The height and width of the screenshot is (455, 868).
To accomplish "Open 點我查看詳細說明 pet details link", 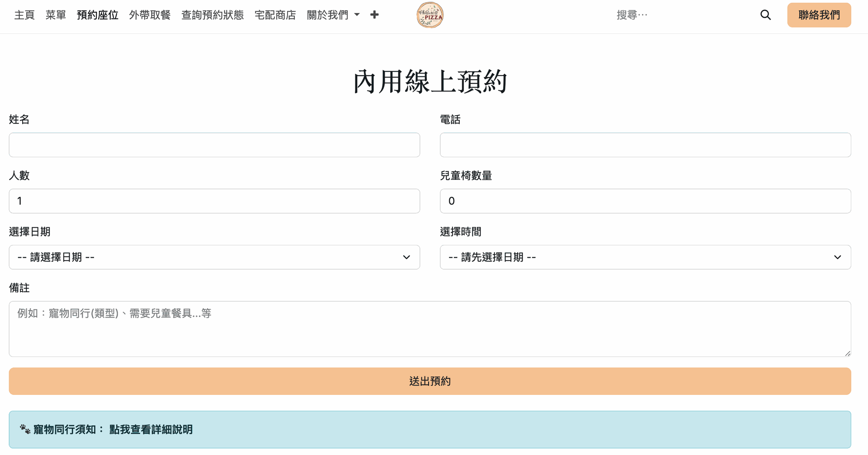I will [x=151, y=429].
